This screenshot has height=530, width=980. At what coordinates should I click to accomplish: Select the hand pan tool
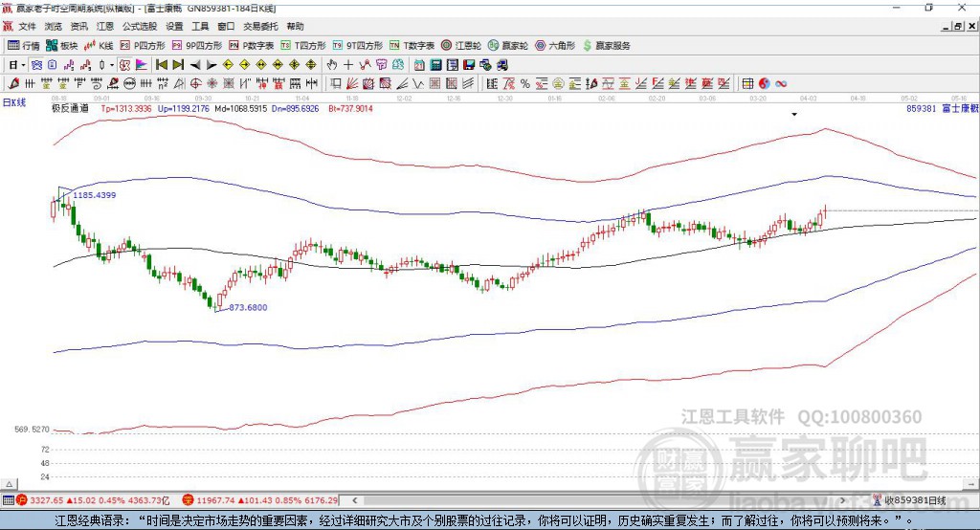pyautogui.click(x=332, y=65)
